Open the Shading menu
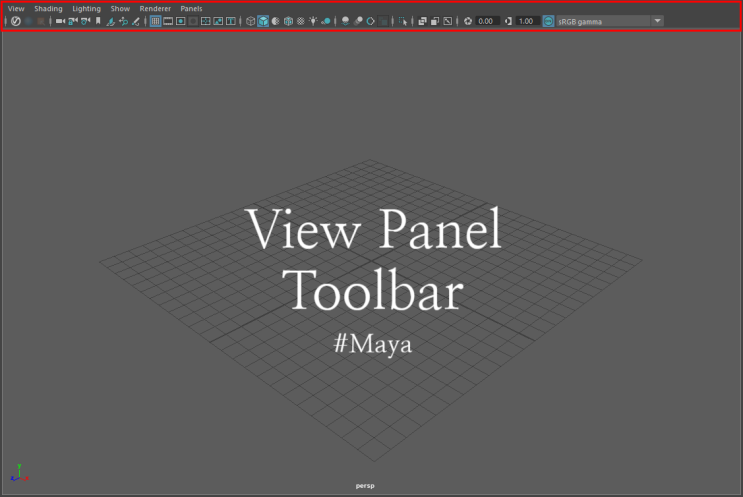The image size is (743, 497). coord(48,9)
